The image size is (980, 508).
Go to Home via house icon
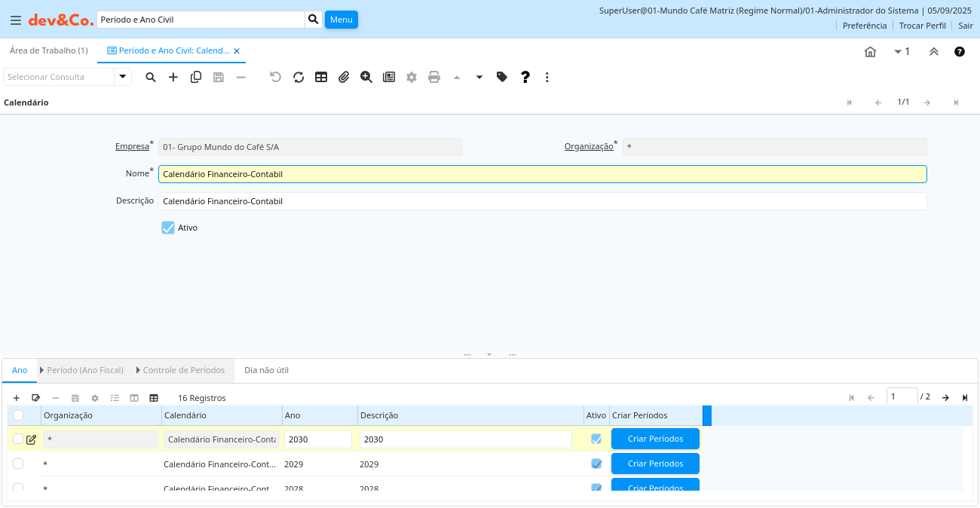pyautogui.click(x=870, y=52)
